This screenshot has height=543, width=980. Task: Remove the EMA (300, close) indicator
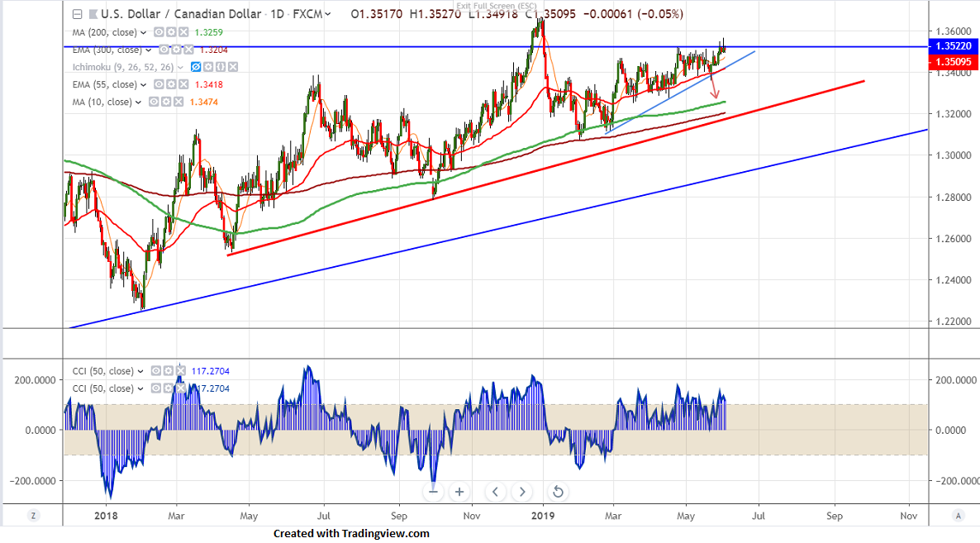coord(188,50)
